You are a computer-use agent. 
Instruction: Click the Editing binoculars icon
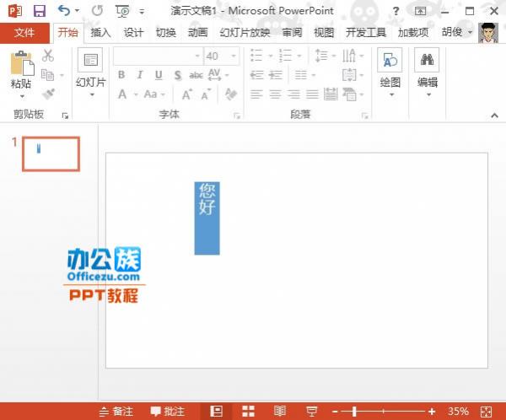click(x=427, y=61)
